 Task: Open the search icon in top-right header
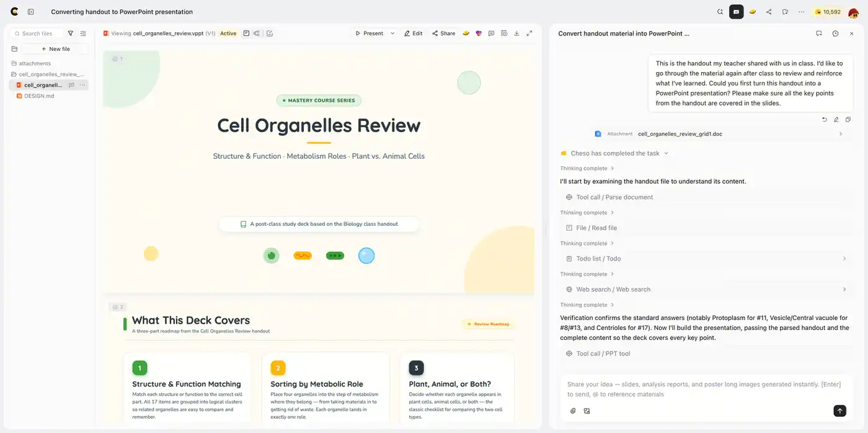tap(720, 12)
